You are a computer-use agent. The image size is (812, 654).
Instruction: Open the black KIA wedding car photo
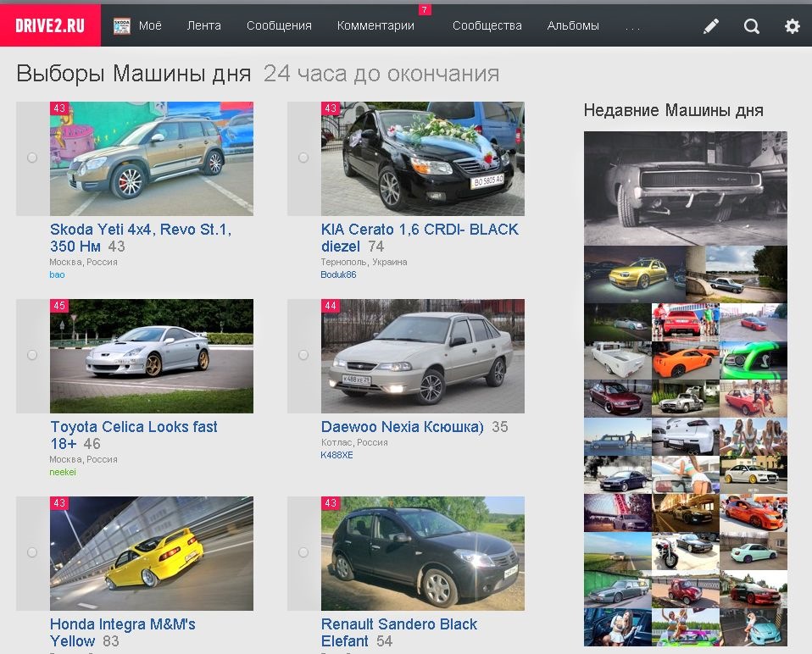(423, 159)
